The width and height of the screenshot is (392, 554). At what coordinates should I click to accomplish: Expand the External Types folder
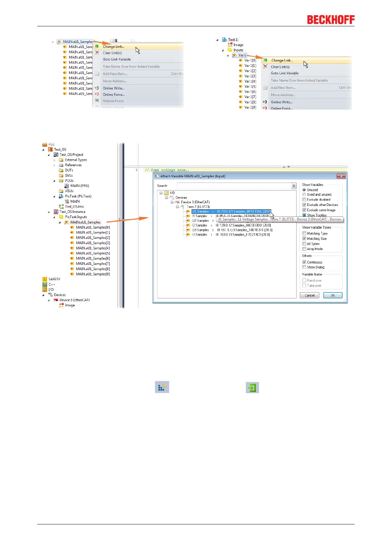click(x=54, y=160)
